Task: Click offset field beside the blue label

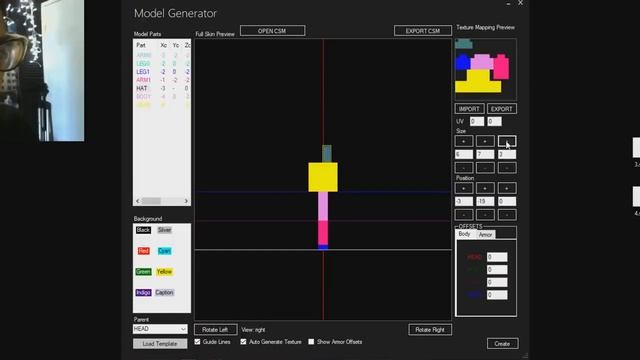Action: pyautogui.click(x=497, y=295)
